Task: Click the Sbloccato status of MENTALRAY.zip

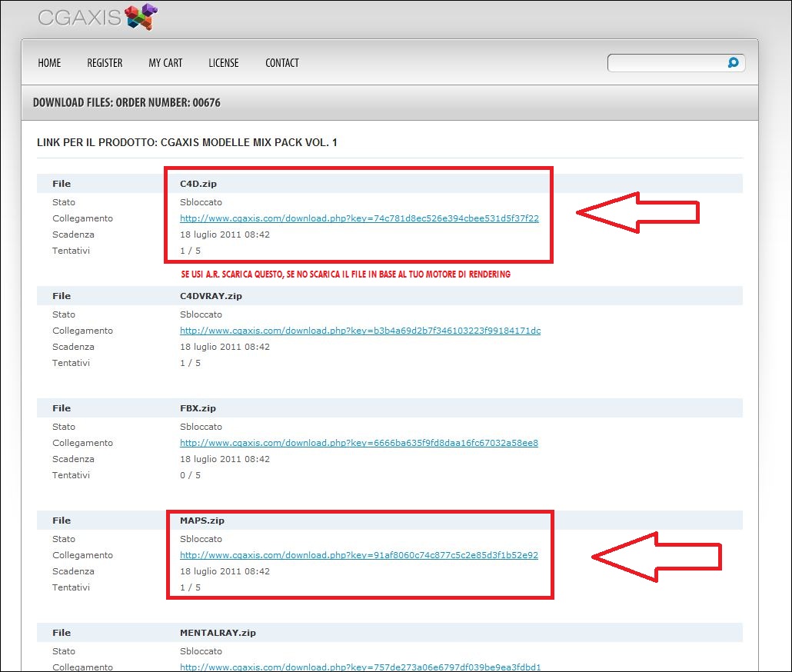Action: click(x=201, y=650)
